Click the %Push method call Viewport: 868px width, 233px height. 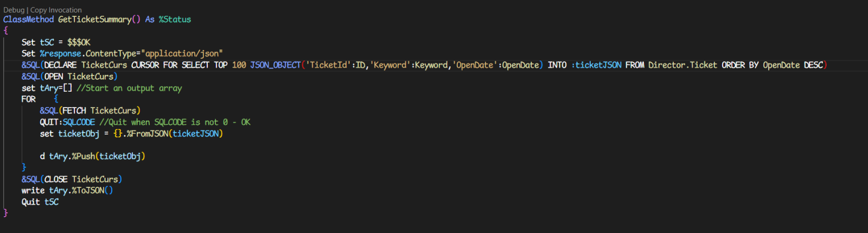(82, 156)
